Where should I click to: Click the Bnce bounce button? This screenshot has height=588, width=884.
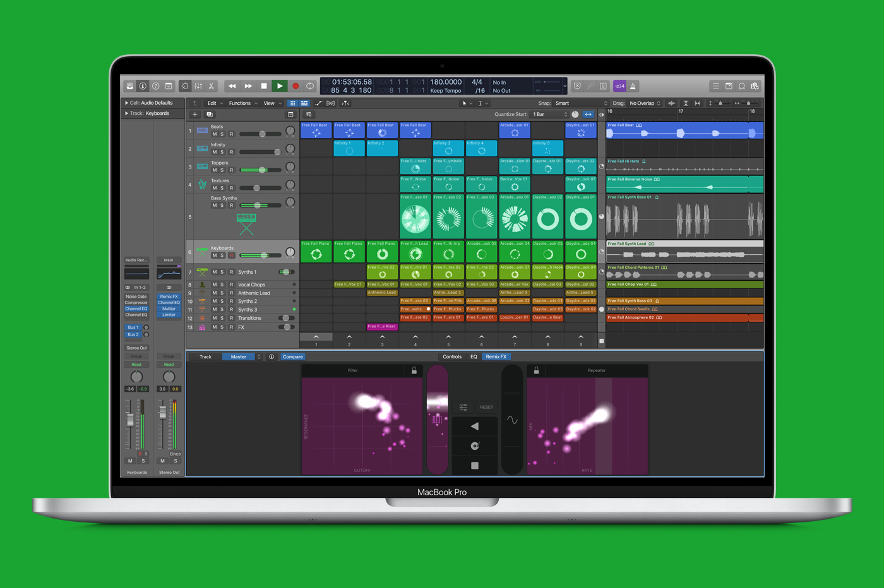coord(175,454)
